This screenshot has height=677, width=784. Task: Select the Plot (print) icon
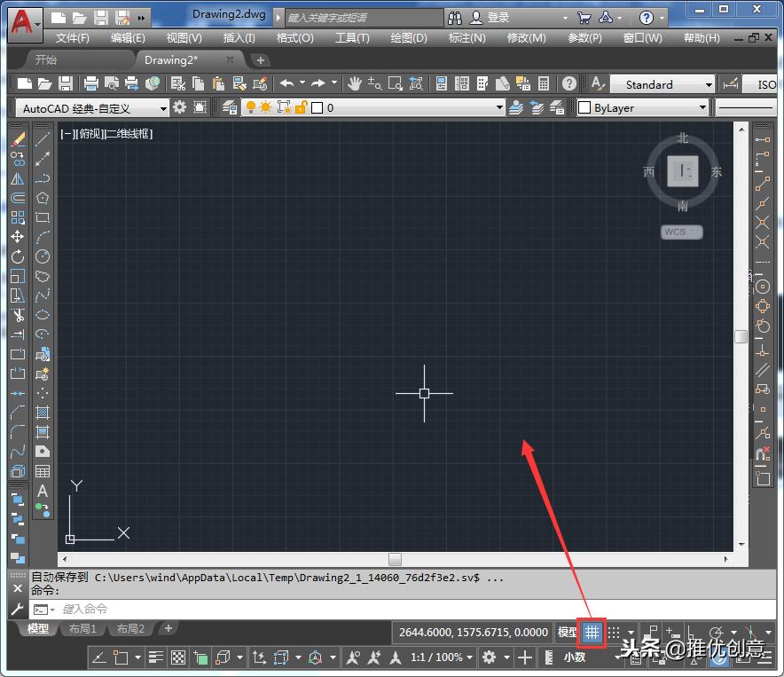click(x=90, y=83)
